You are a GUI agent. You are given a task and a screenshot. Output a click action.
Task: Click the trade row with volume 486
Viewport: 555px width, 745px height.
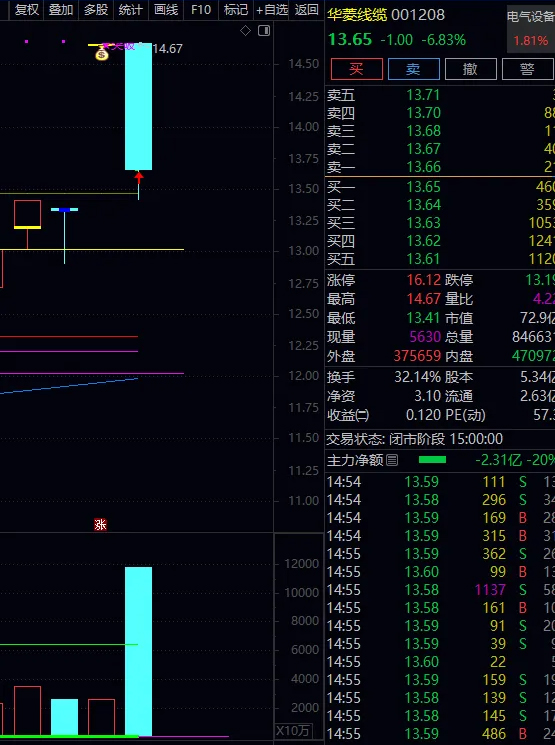click(x=440, y=734)
